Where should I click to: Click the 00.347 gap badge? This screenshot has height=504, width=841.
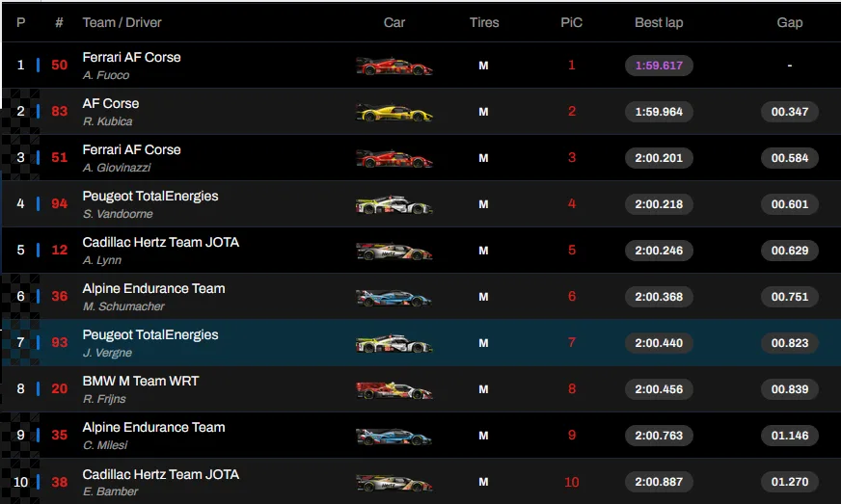(x=789, y=112)
